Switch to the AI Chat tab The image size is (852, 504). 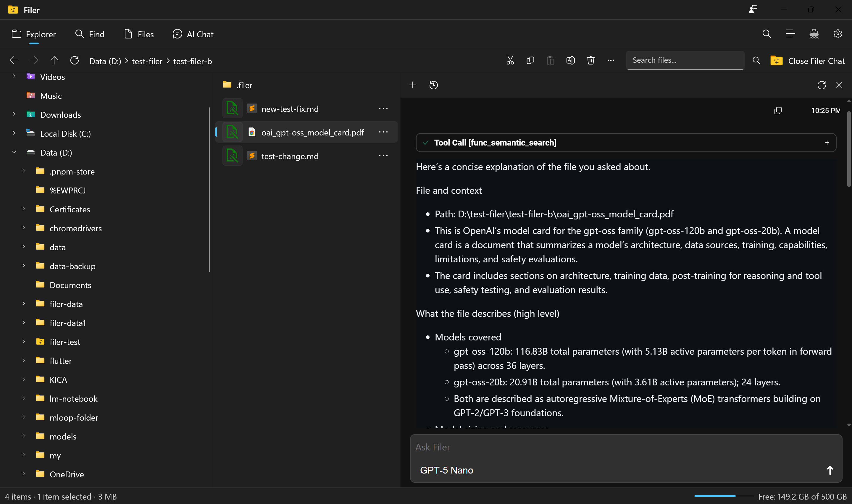tap(193, 34)
